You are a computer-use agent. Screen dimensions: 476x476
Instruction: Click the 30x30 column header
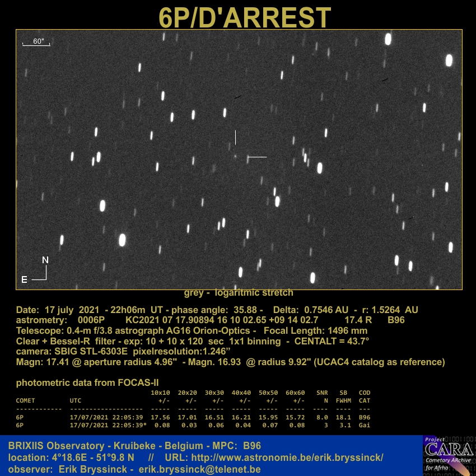coord(214,393)
